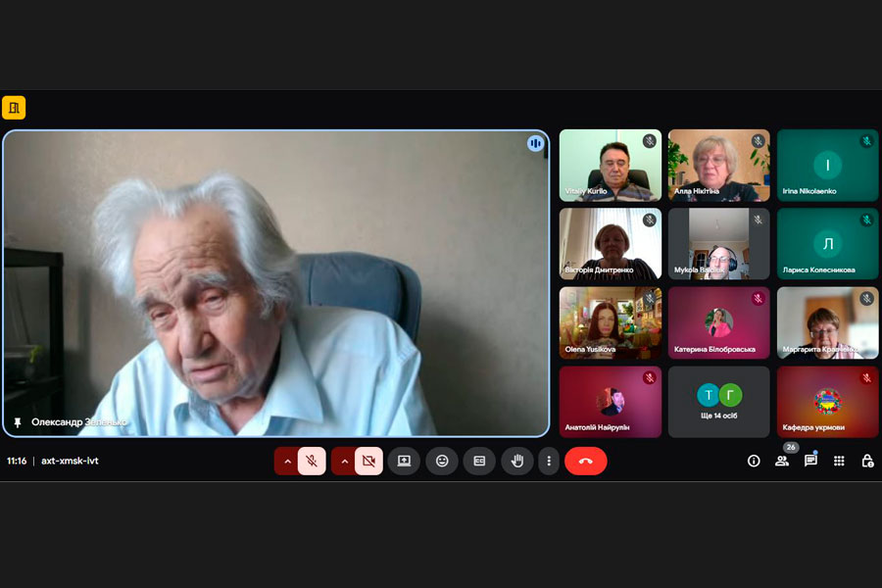Click muted mic icon on Маргарита Кравченко tile
Screen dimensions: 882x588
tap(867, 299)
